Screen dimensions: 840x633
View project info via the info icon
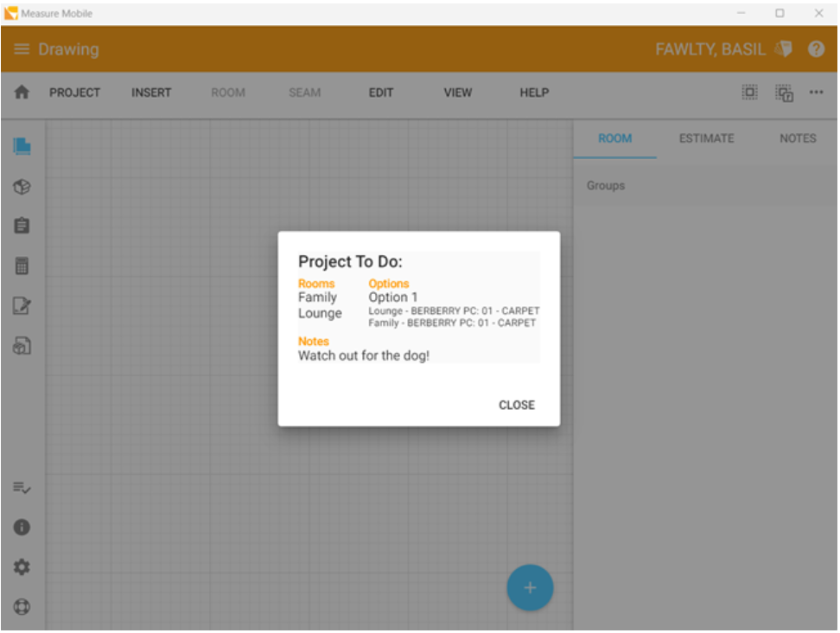pyautogui.click(x=21, y=527)
